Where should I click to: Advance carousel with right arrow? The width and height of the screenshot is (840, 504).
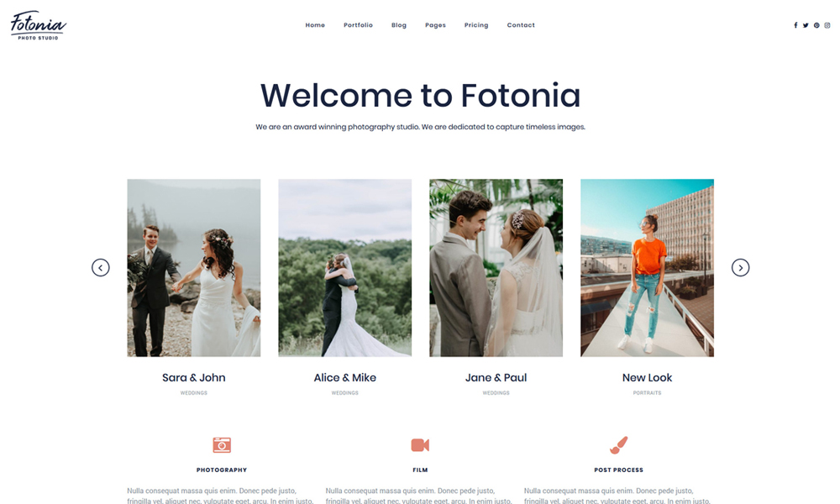tap(740, 267)
